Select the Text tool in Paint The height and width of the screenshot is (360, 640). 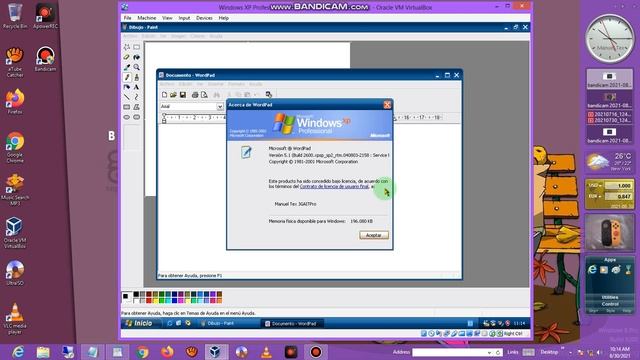click(x=136, y=87)
